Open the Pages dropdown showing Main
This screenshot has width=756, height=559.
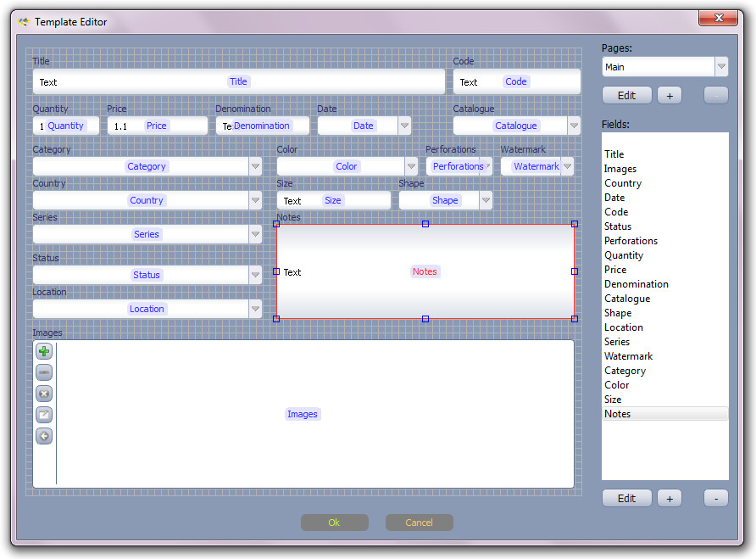pos(664,67)
